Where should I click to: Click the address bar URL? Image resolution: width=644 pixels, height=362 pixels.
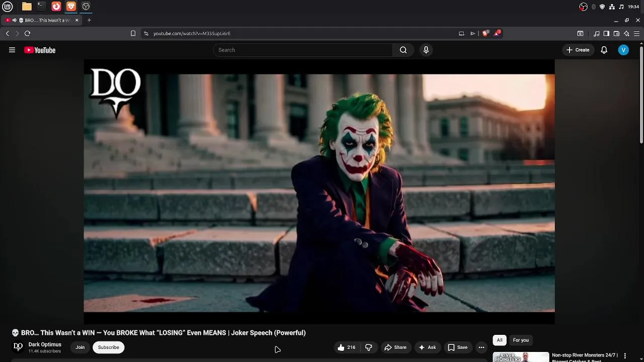192,33
